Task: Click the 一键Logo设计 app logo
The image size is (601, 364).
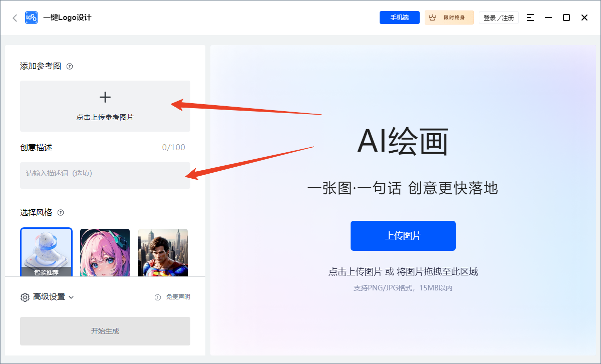Action: (31, 17)
